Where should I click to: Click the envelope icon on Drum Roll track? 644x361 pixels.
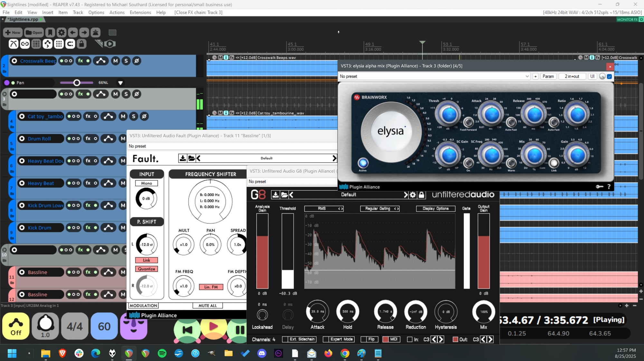point(109,139)
